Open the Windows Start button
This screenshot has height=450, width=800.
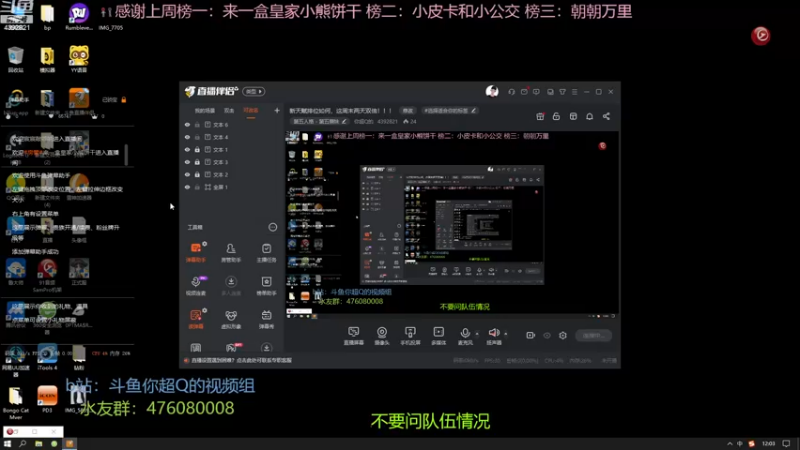[x=7, y=444]
